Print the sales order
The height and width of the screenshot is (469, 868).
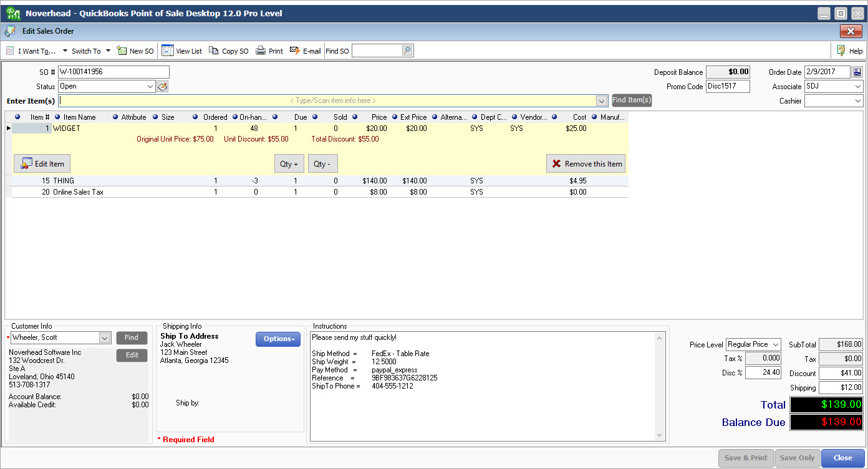pyautogui.click(x=269, y=51)
